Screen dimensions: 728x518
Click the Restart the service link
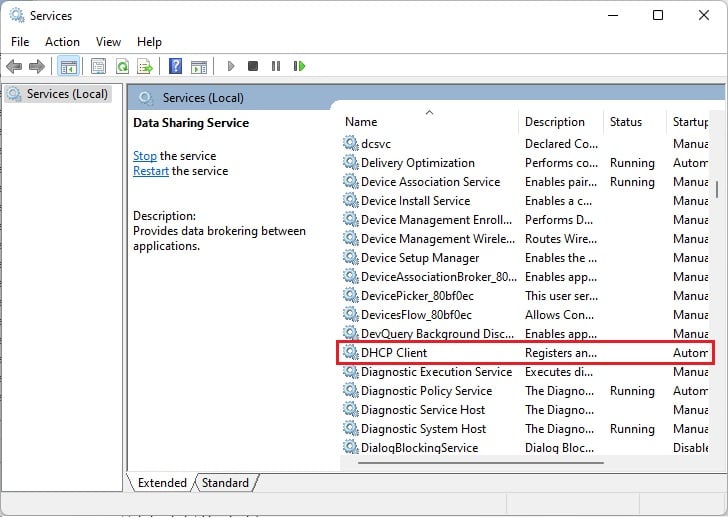click(151, 171)
